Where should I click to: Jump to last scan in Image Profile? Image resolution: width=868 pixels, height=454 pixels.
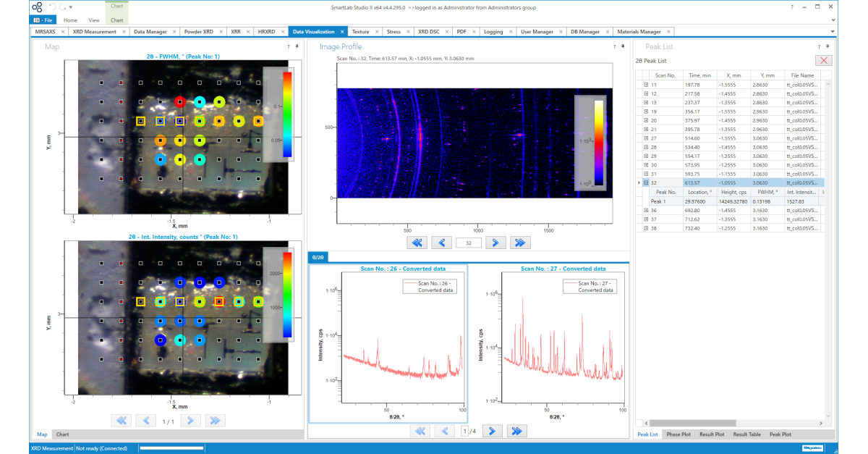[x=521, y=243]
